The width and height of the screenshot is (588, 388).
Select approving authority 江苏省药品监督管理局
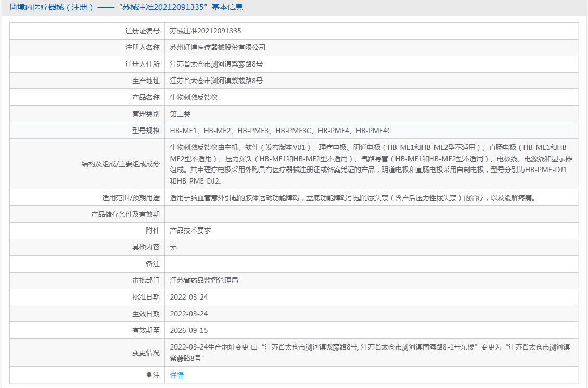204,280
